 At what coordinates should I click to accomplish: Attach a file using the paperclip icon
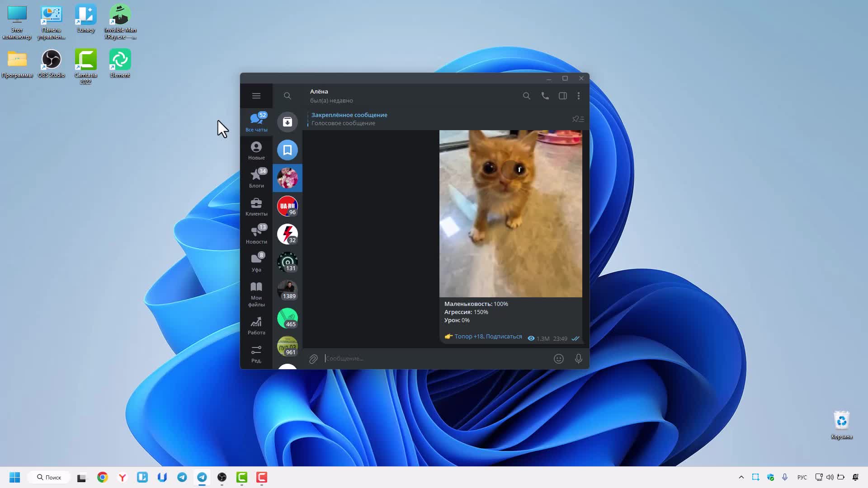pyautogui.click(x=313, y=358)
